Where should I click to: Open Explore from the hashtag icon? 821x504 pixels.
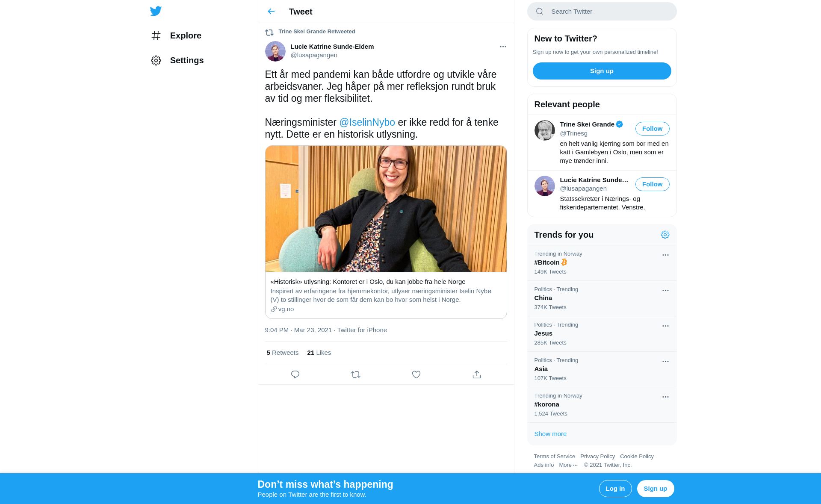156,35
